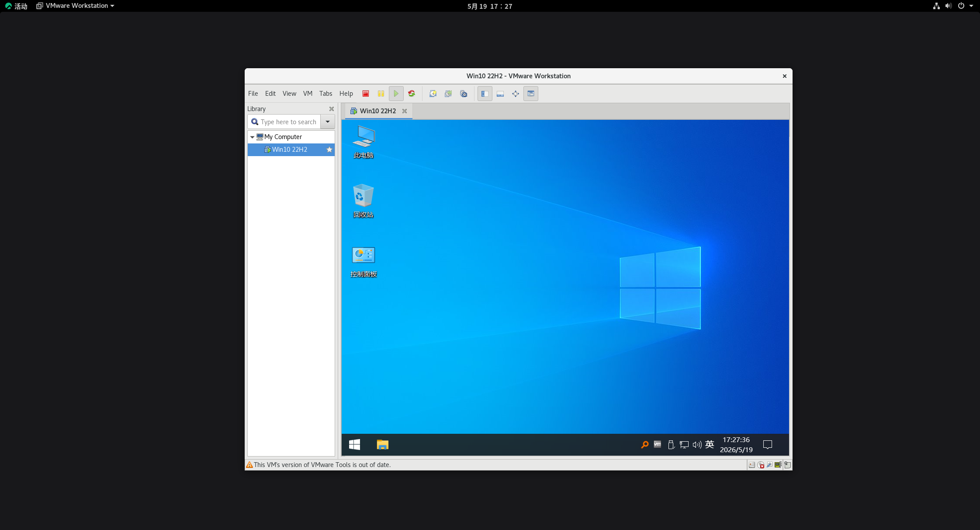Viewport: 980px width, 530px height.
Task: Select Win10 22H2 in the Library tree
Action: coord(290,150)
